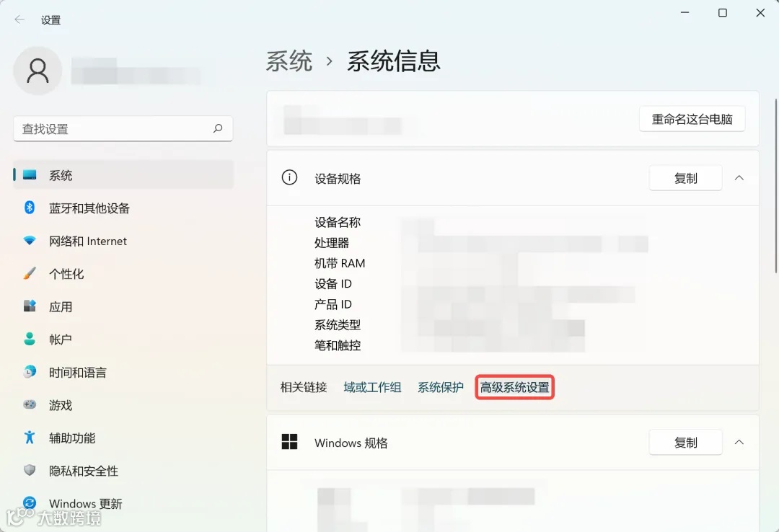Click the 重命名这台电脑 button
Image resolution: width=779 pixels, height=532 pixels.
coord(692,119)
